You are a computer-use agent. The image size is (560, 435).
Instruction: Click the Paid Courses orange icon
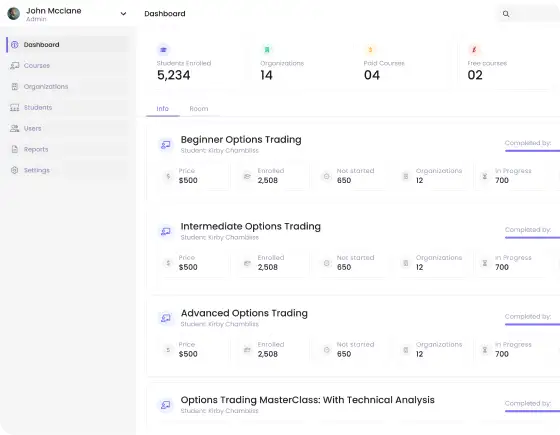pyautogui.click(x=370, y=50)
